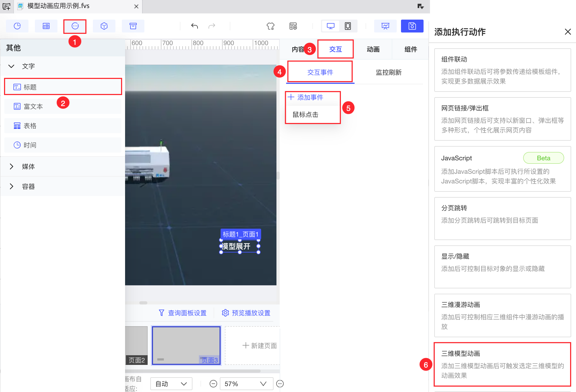Open the 57% zoom dropdown
576x392 pixels.
246,384
